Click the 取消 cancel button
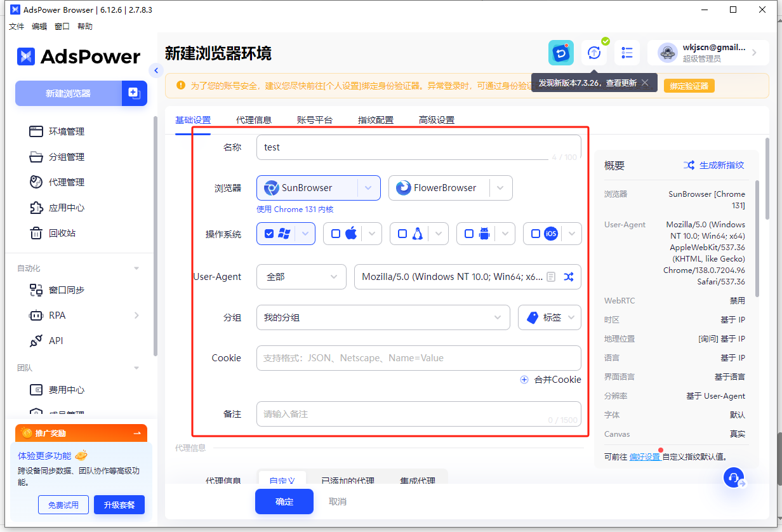 point(338,502)
